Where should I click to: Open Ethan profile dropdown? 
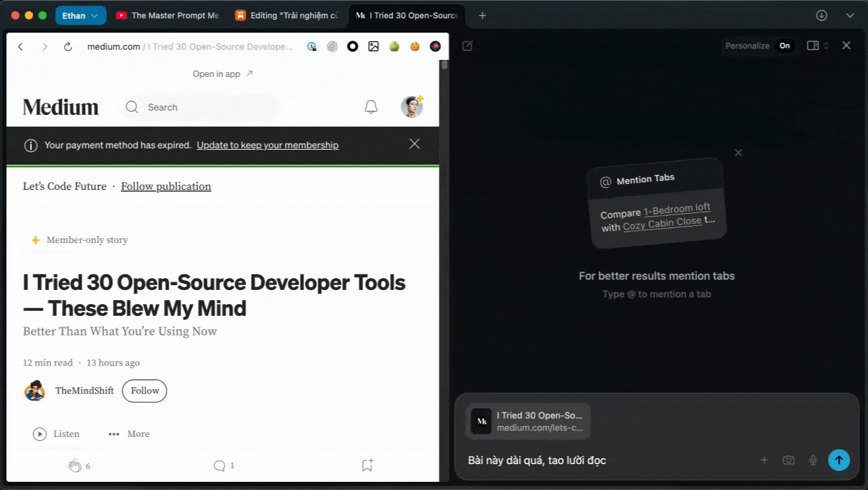click(81, 15)
